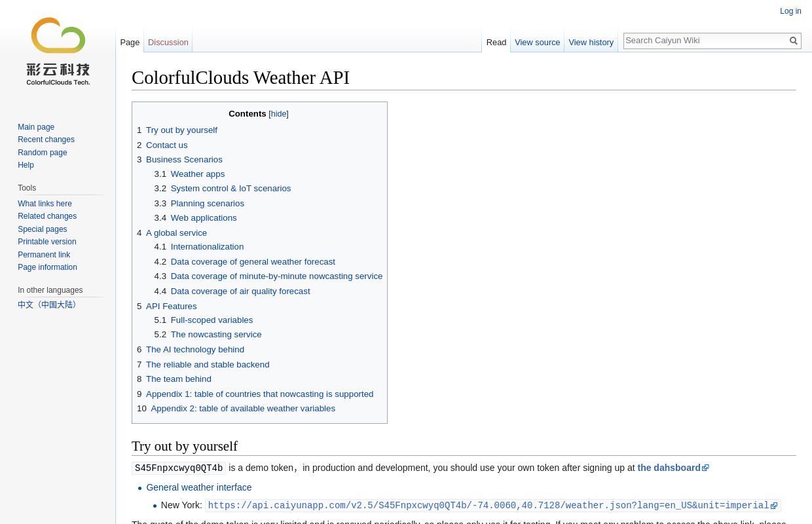Switch to the Discussion tab
812x524 pixels.
click(168, 43)
